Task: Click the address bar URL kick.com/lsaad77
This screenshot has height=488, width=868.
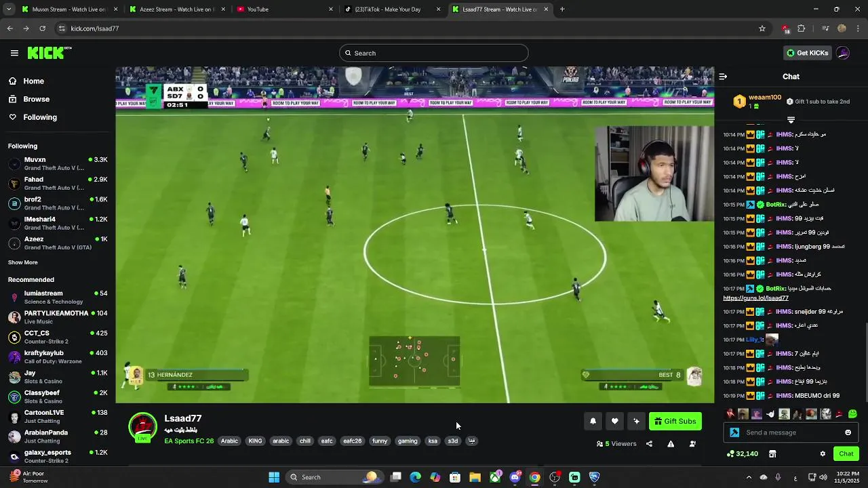Action: tap(95, 28)
